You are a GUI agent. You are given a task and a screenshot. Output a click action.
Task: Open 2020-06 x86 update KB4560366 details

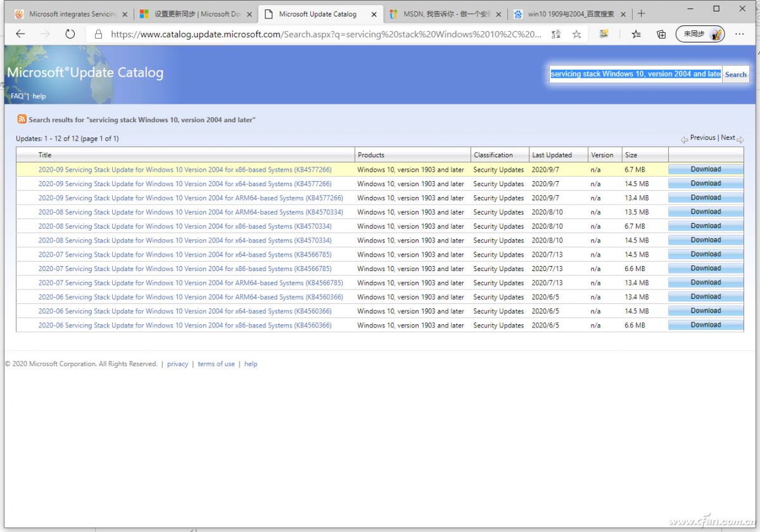click(x=185, y=326)
